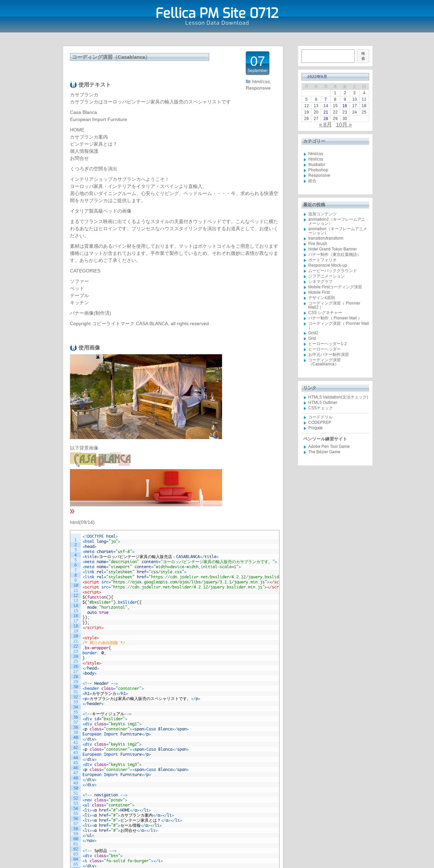Click the Fellica PM Site 0712 title
The width and height of the screenshot is (434, 868).
point(217,13)
